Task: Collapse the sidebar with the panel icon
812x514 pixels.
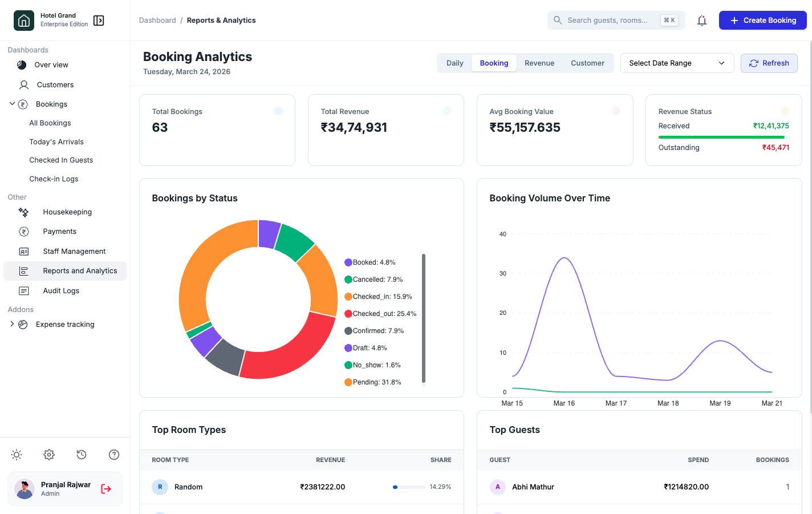Action: coord(98,20)
